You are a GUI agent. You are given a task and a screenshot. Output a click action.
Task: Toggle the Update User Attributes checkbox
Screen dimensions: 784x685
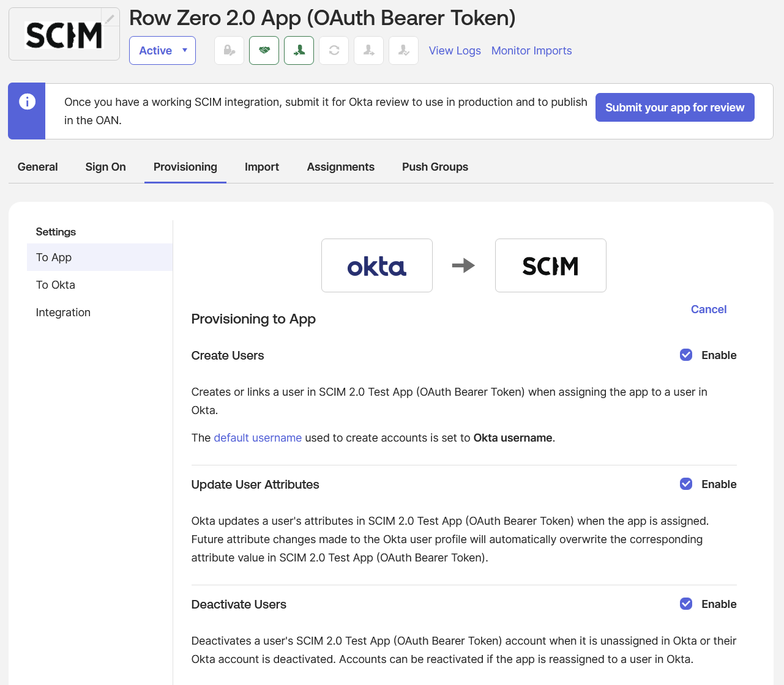(685, 484)
